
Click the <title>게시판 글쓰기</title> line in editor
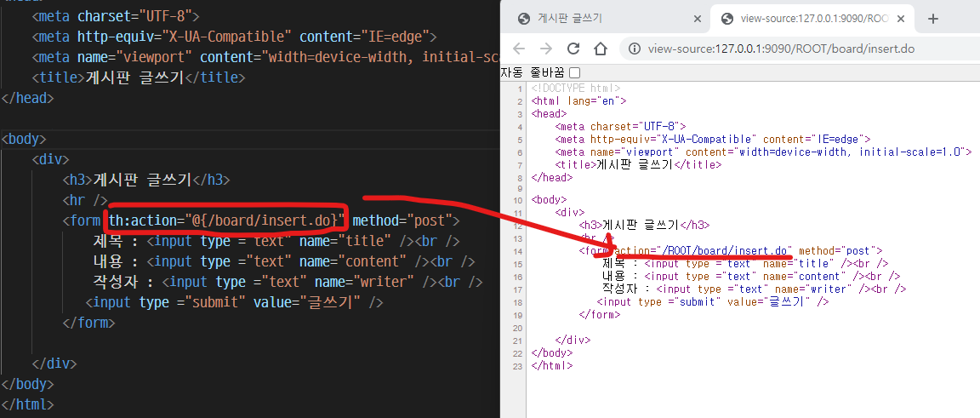139,77
